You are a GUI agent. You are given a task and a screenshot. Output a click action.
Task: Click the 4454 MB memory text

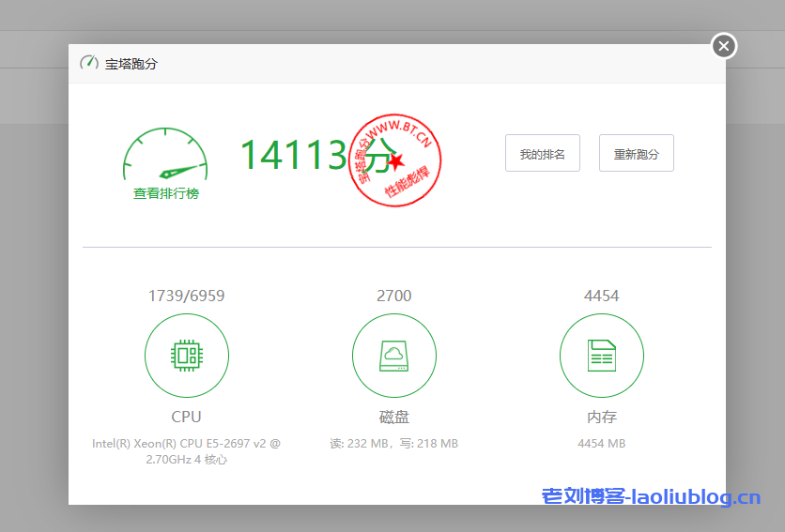click(601, 444)
